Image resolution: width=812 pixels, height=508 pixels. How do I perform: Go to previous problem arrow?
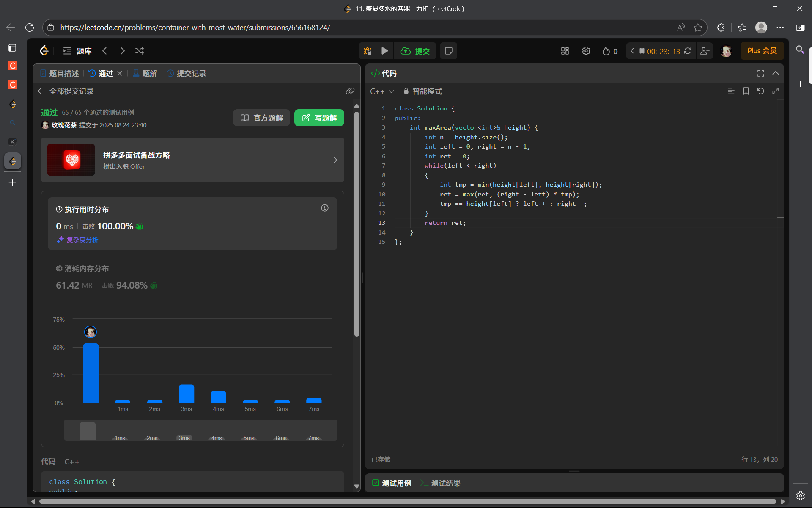point(104,51)
